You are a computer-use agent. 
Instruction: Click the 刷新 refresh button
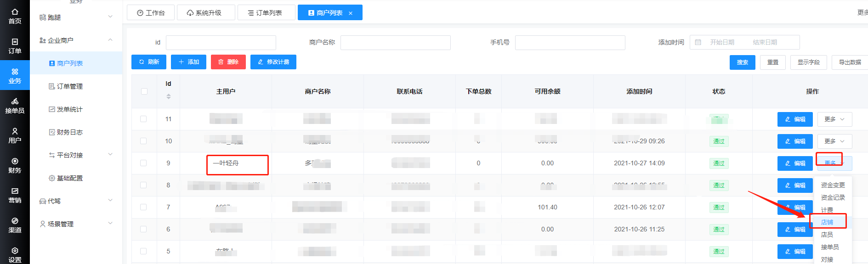click(149, 62)
